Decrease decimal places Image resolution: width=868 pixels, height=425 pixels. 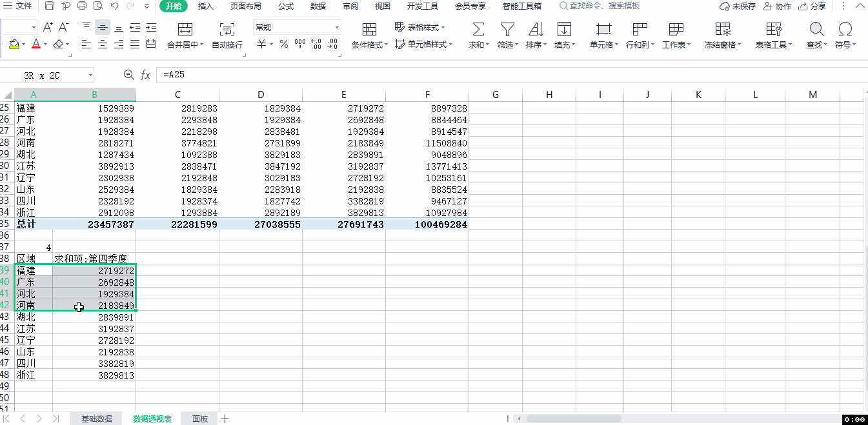click(x=332, y=44)
